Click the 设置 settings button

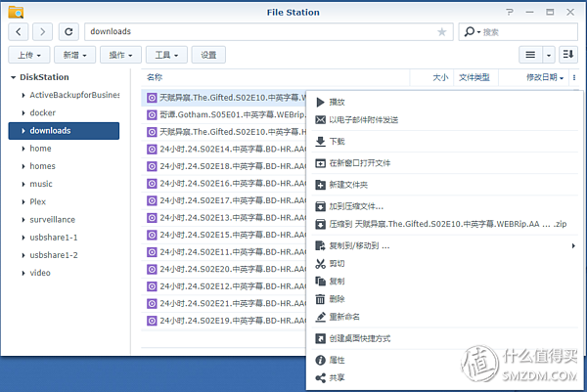click(208, 55)
